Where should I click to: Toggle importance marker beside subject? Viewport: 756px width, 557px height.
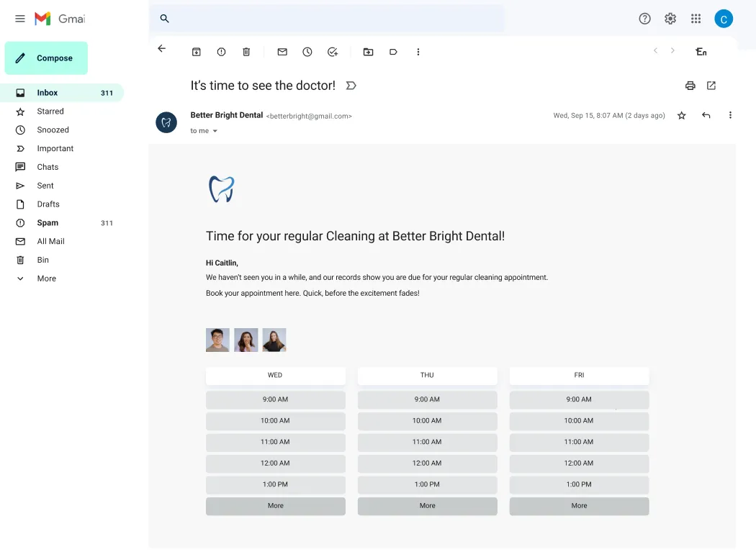tap(351, 86)
